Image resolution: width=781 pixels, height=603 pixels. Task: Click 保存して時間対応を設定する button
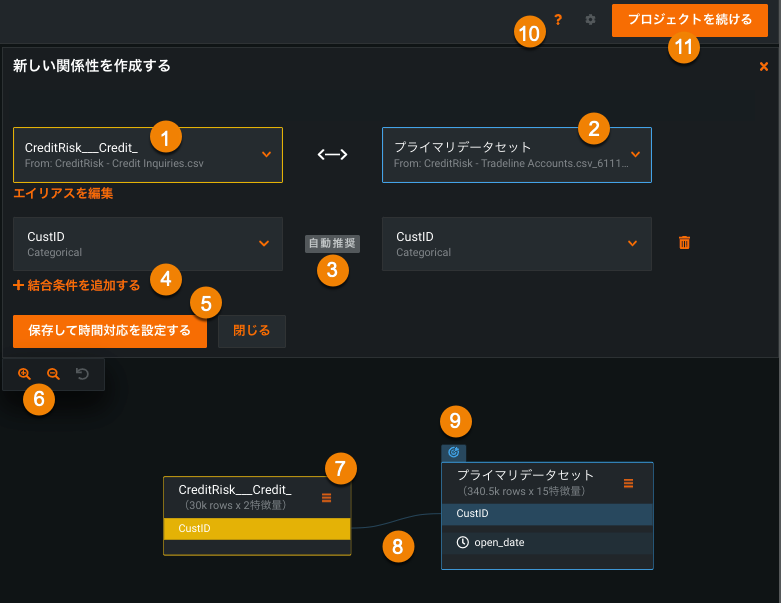coord(110,331)
